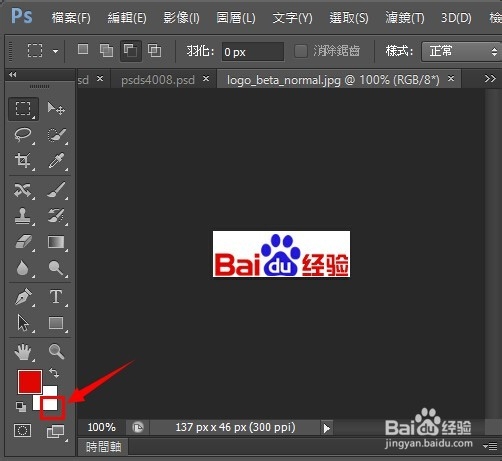Viewport: 502px width, 461px height.
Task: Open the 檔案(F) menu
Action: tap(71, 18)
